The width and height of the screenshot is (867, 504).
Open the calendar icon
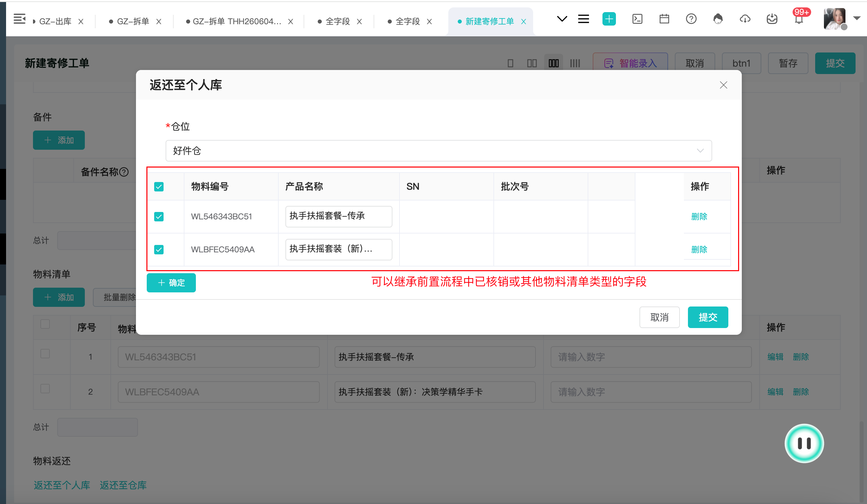pyautogui.click(x=664, y=19)
